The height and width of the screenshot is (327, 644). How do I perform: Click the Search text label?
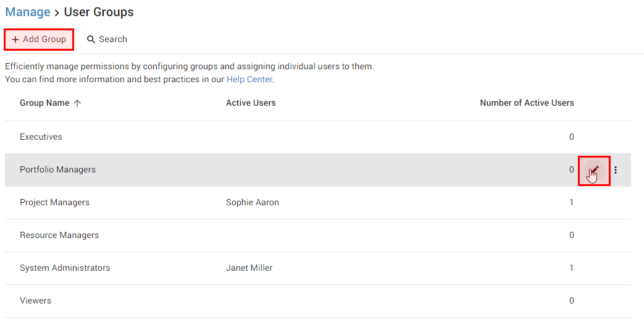click(113, 40)
